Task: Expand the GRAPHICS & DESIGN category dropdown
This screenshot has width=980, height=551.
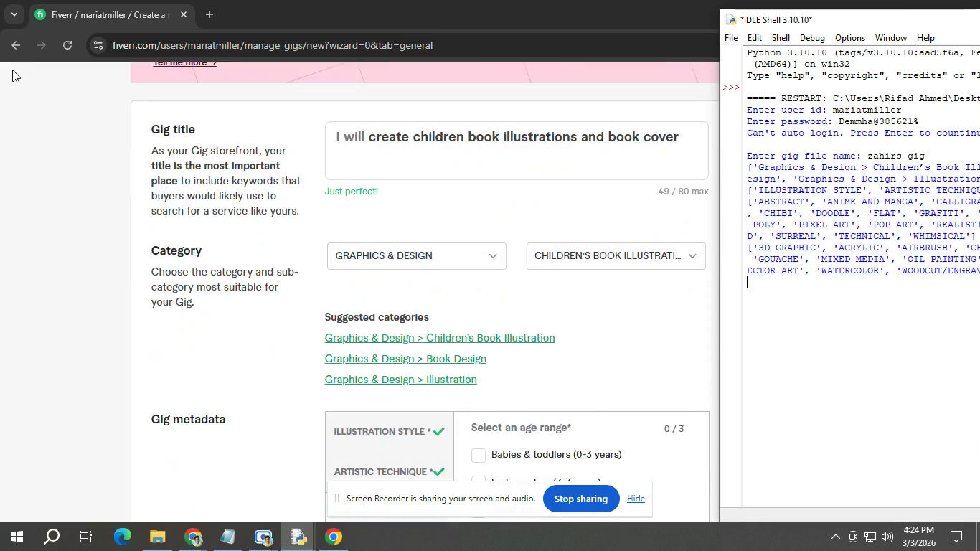Action: tap(416, 256)
